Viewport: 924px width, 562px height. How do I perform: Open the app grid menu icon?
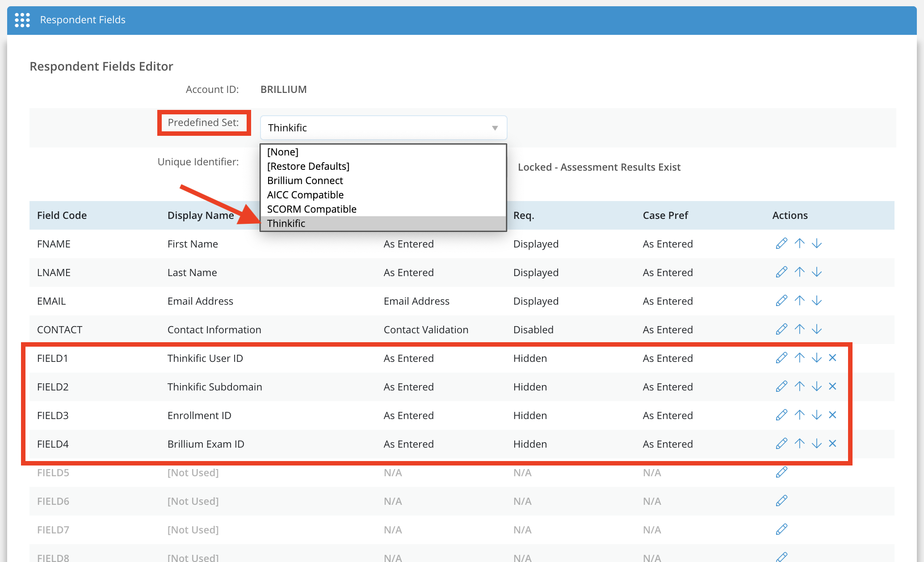pyautogui.click(x=22, y=20)
